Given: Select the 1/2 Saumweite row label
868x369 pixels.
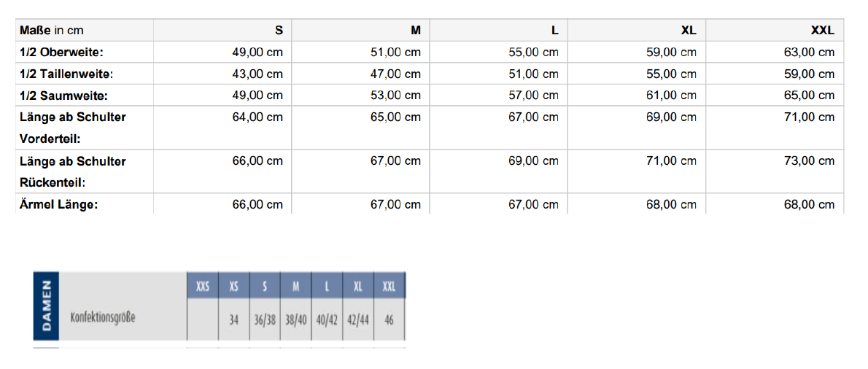Looking at the screenshot, I should click(x=63, y=95).
